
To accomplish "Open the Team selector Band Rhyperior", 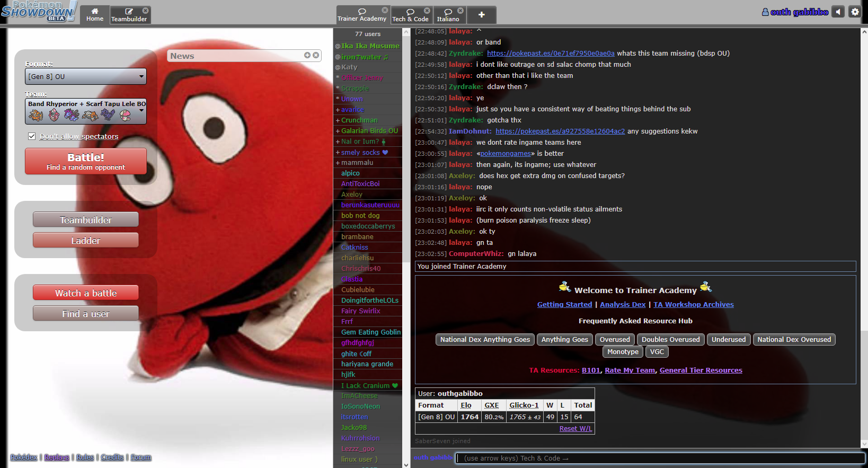I will 86,111.
